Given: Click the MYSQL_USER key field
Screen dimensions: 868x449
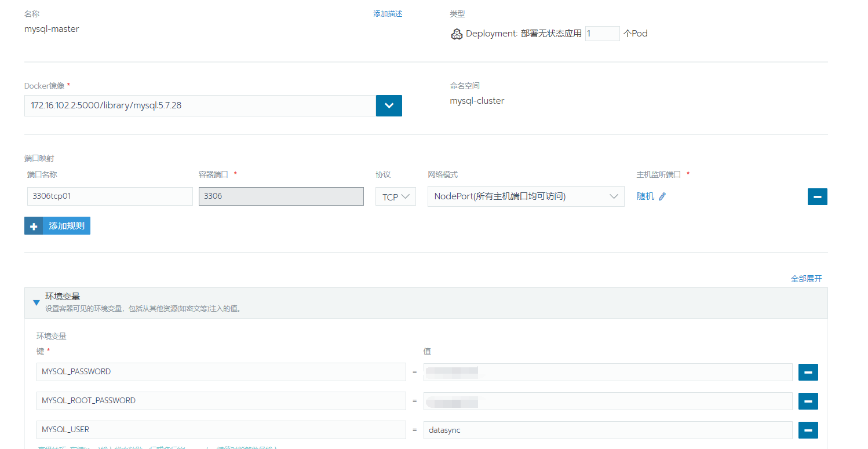Looking at the screenshot, I should (x=221, y=430).
